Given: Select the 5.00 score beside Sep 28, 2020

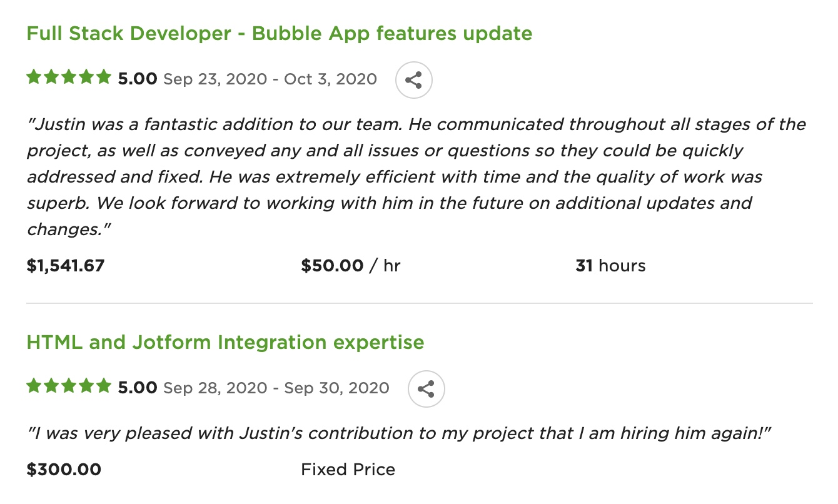Looking at the screenshot, I should pos(138,388).
